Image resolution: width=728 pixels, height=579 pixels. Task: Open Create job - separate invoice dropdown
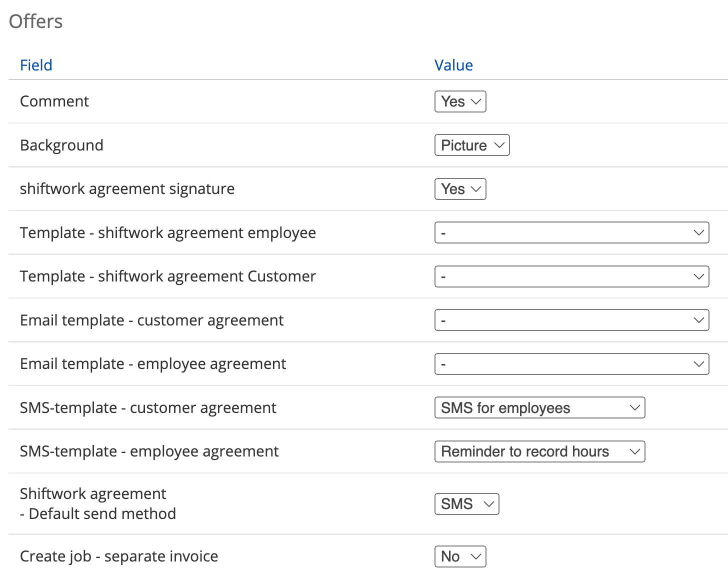[460, 556]
